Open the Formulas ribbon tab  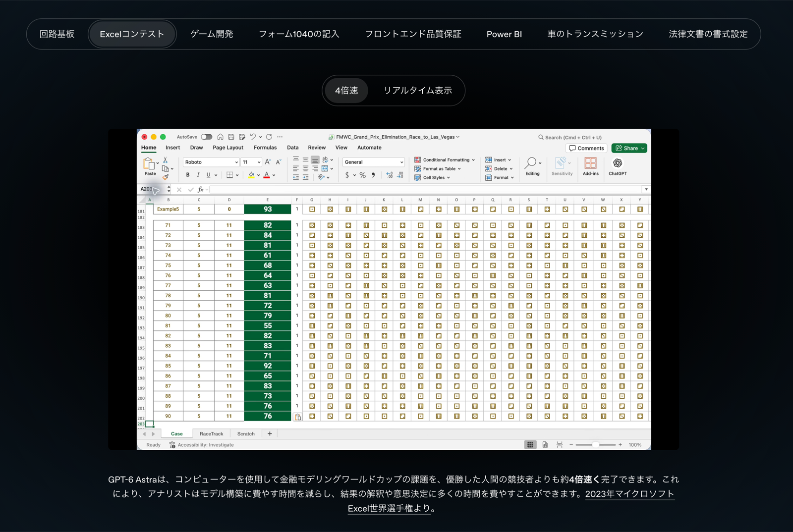pyautogui.click(x=265, y=148)
